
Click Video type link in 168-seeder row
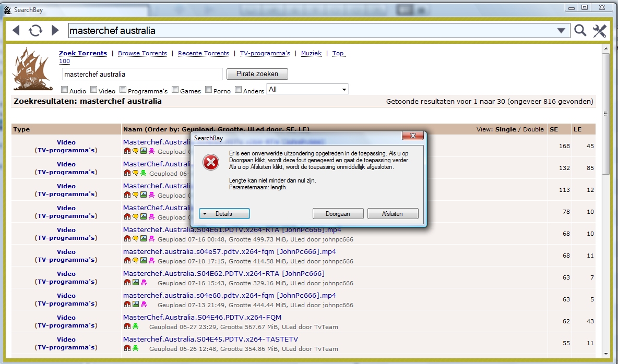pos(66,142)
